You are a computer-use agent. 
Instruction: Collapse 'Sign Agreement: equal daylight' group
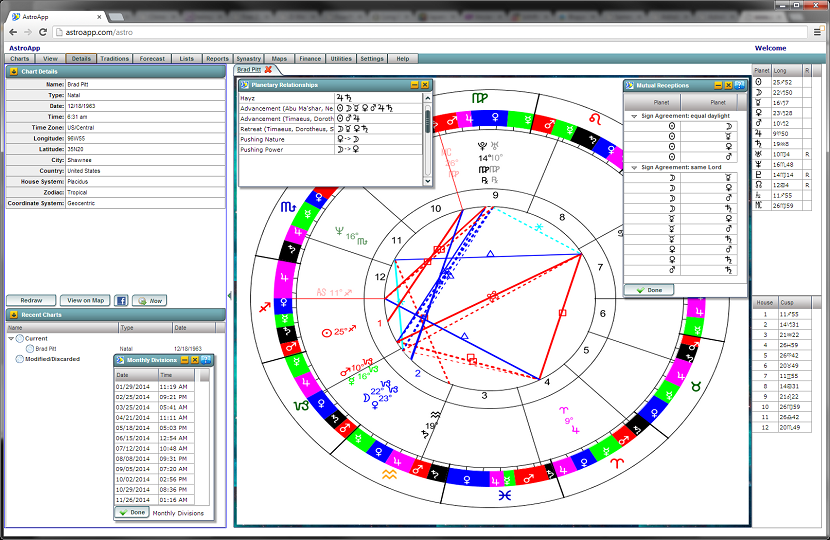pos(633,116)
